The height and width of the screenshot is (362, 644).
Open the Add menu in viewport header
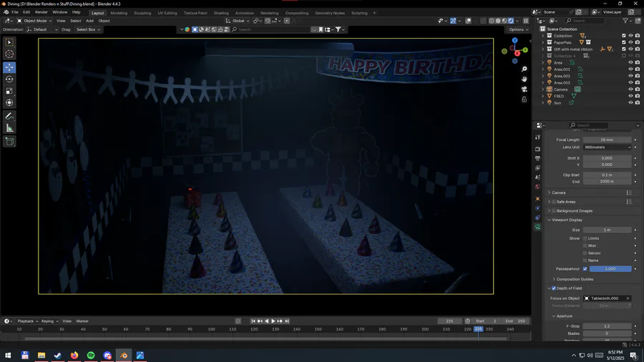pyautogui.click(x=89, y=21)
